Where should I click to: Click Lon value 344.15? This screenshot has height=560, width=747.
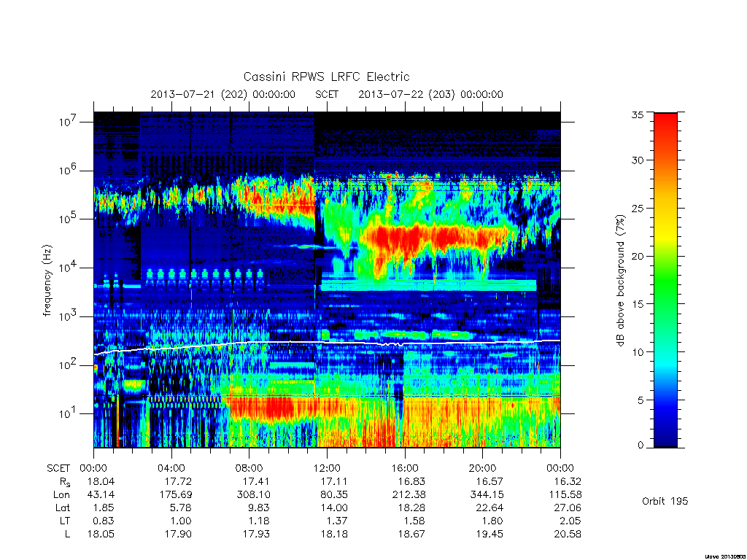[x=487, y=495]
